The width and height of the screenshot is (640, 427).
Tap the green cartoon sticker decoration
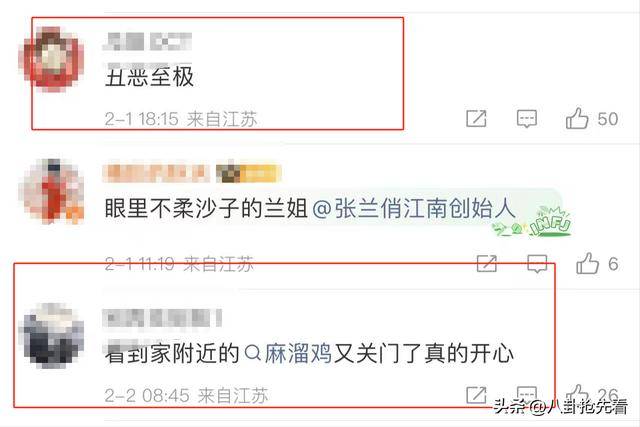pyautogui.click(x=531, y=223)
